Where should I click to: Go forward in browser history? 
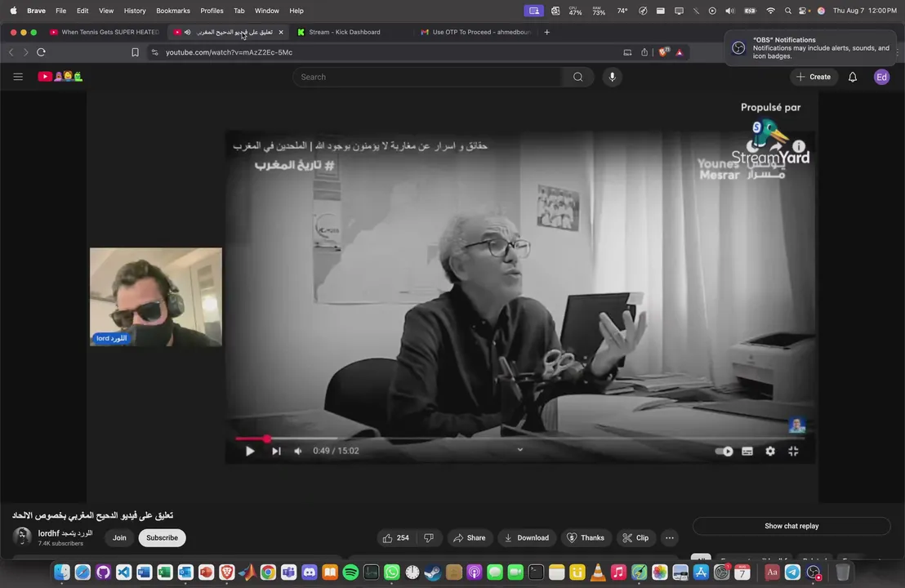(25, 52)
